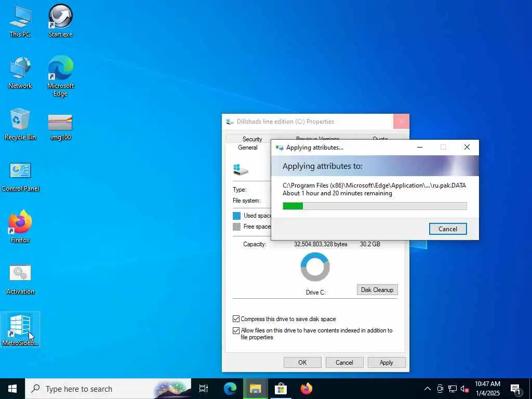Image resolution: width=532 pixels, height=399 pixels.
Task: Select the Network desktop icon
Action: (x=20, y=73)
